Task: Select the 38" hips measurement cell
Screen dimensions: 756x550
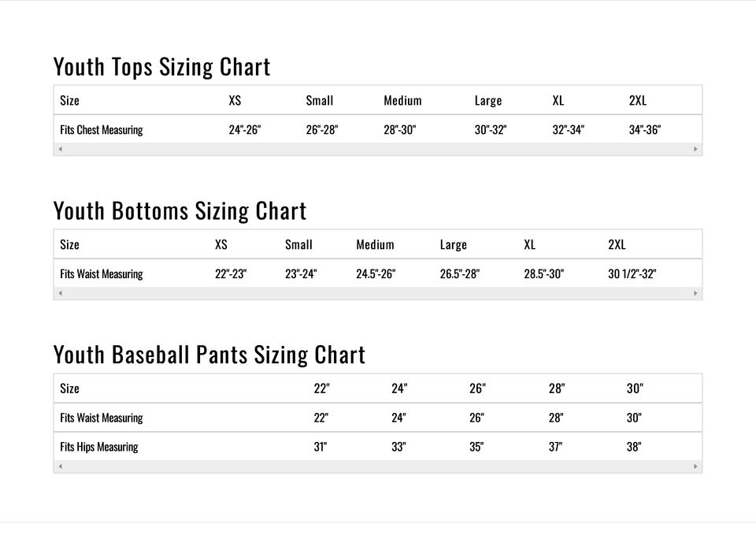Action: click(634, 447)
